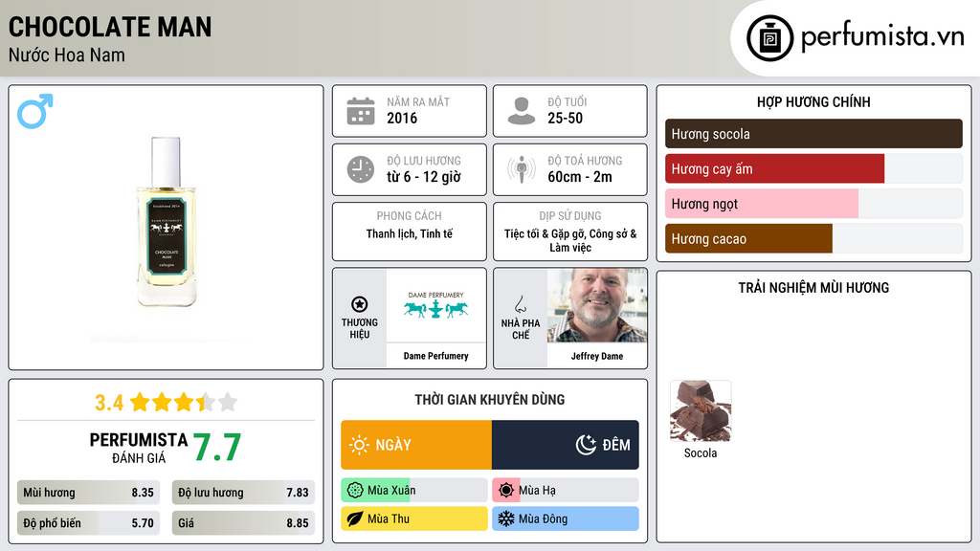Select the Mùa Hạ season bar
Image resolution: width=980 pixels, height=551 pixels.
tap(565, 491)
